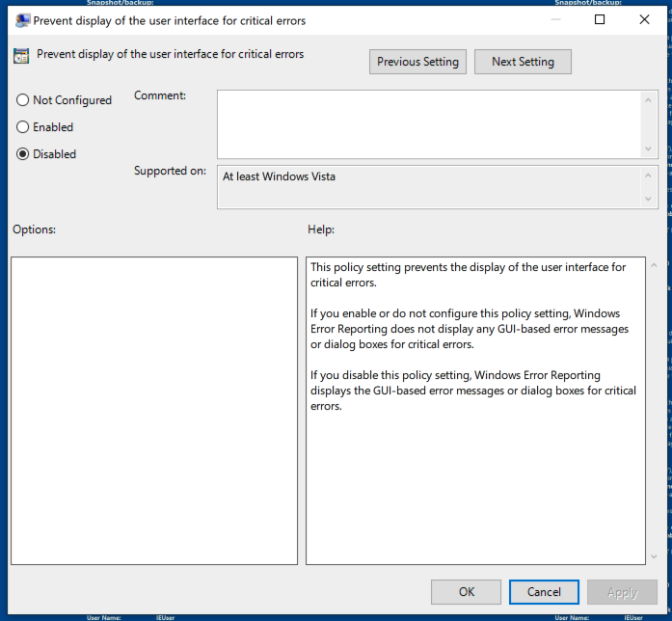
Task: Go to Previous Setting
Action: click(417, 62)
